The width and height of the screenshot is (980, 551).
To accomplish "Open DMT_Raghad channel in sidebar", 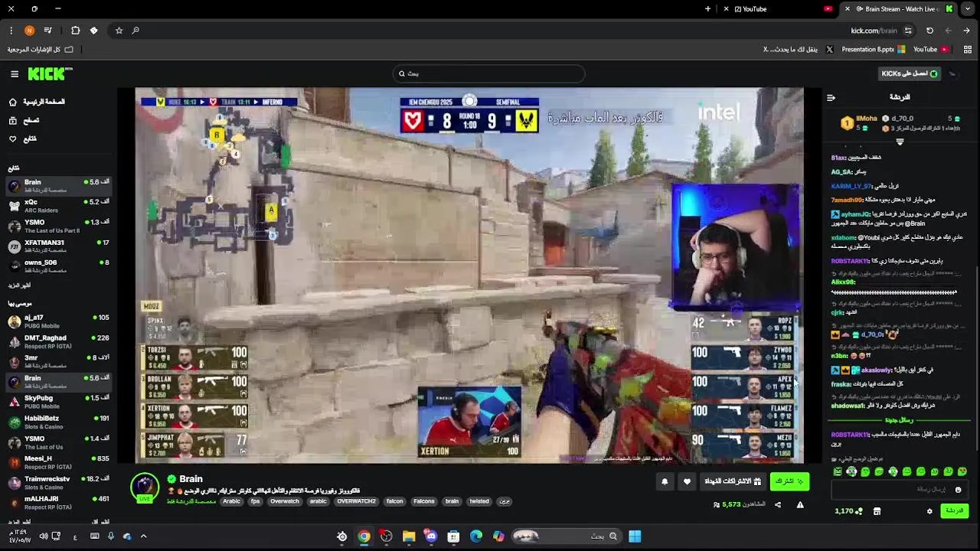I will tap(58, 341).
